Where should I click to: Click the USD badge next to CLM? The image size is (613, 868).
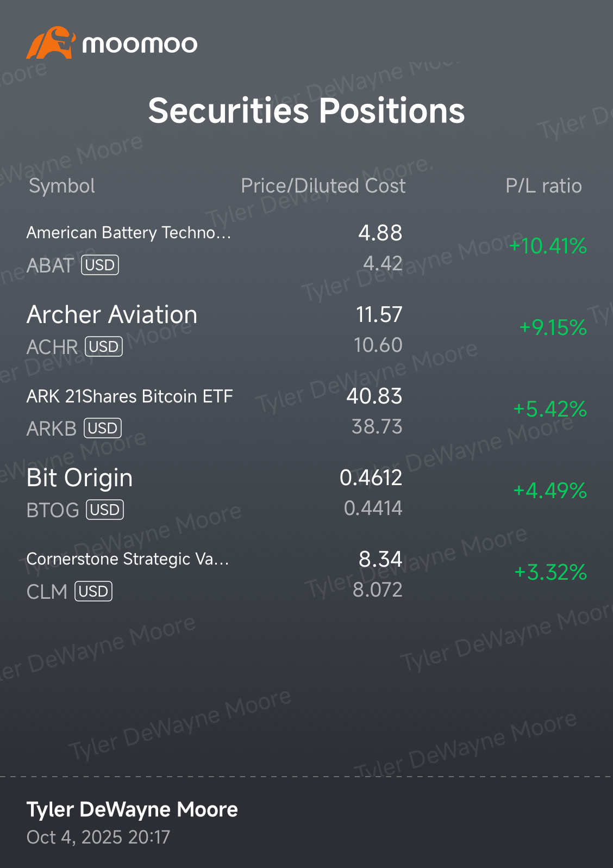tap(93, 592)
